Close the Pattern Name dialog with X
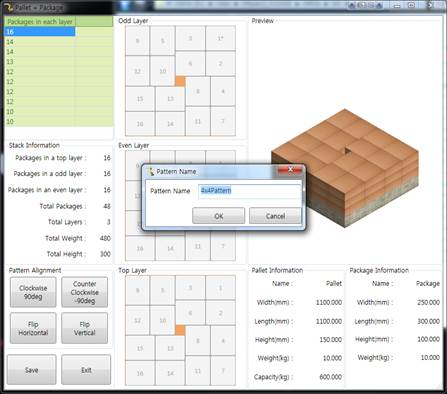This screenshot has height=394, width=447. click(x=290, y=170)
